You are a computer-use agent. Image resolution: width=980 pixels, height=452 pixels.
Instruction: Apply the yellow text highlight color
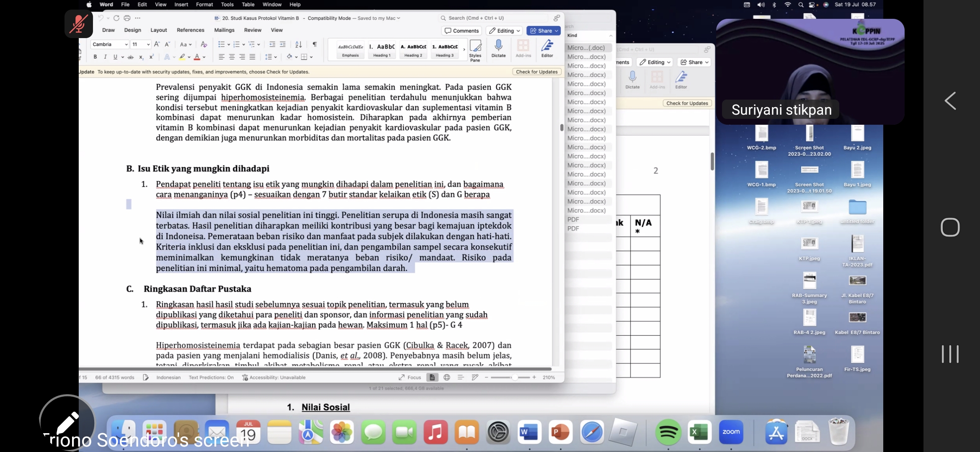point(182,57)
